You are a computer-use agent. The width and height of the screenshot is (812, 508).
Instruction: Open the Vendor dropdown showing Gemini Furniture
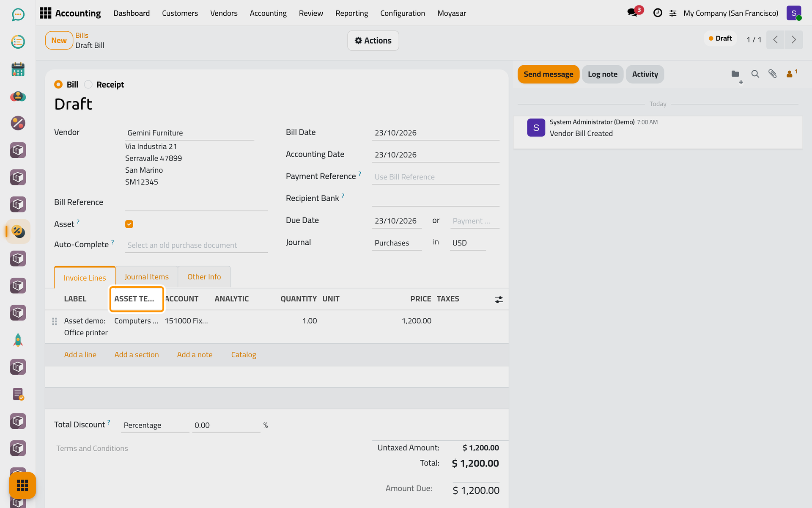click(189, 133)
